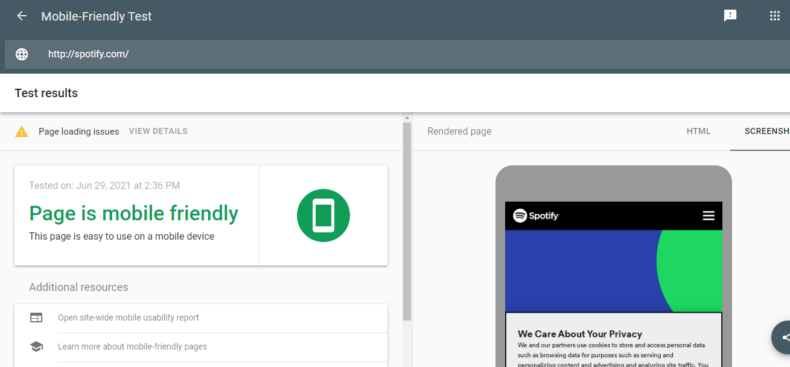
Task: Switch to the HTML tab
Action: point(698,131)
